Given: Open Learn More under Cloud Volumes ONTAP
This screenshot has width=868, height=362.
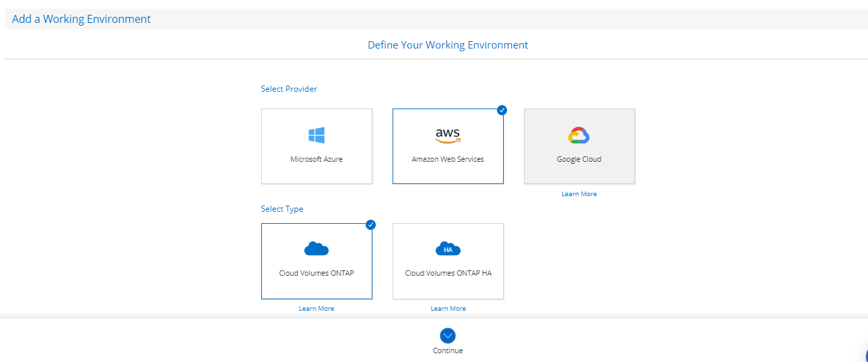Looking at the screenshot, I should 316,309.
